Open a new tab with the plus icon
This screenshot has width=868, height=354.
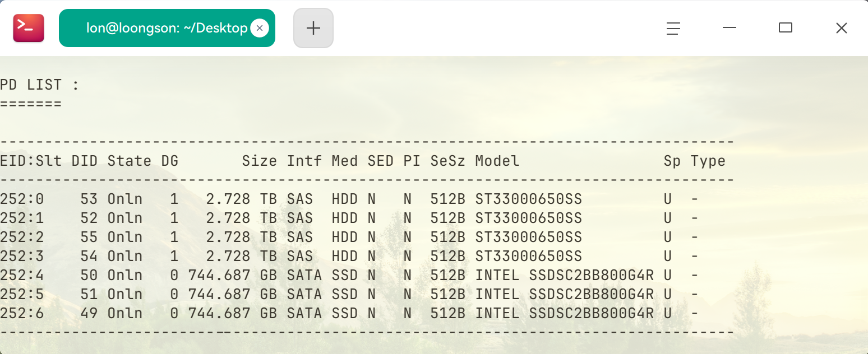pos(313,27)
